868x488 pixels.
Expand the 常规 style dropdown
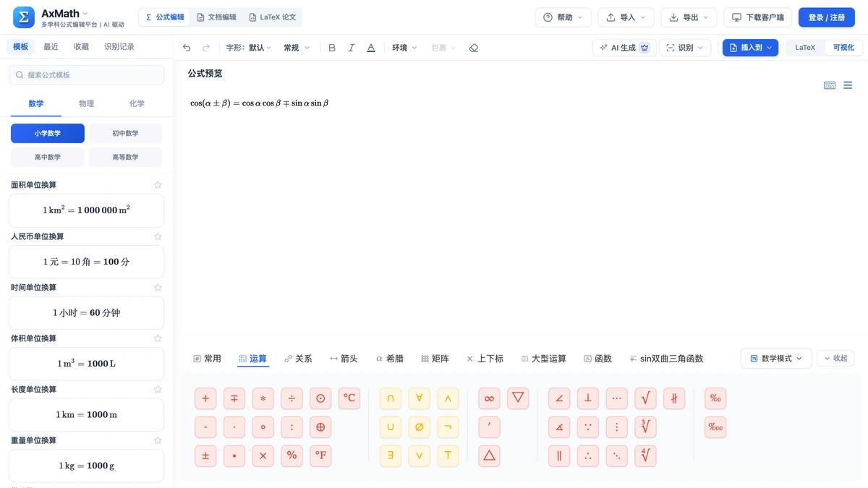(x=297, y=48)
